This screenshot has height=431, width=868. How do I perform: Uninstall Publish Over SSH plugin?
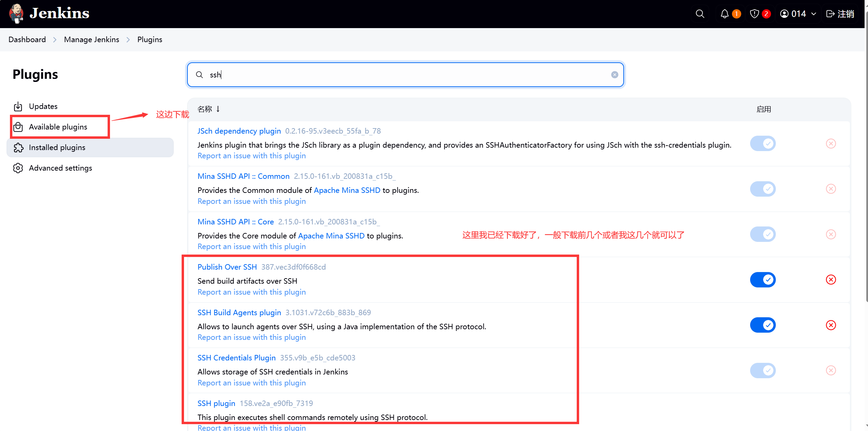click(x=831, y=280)
